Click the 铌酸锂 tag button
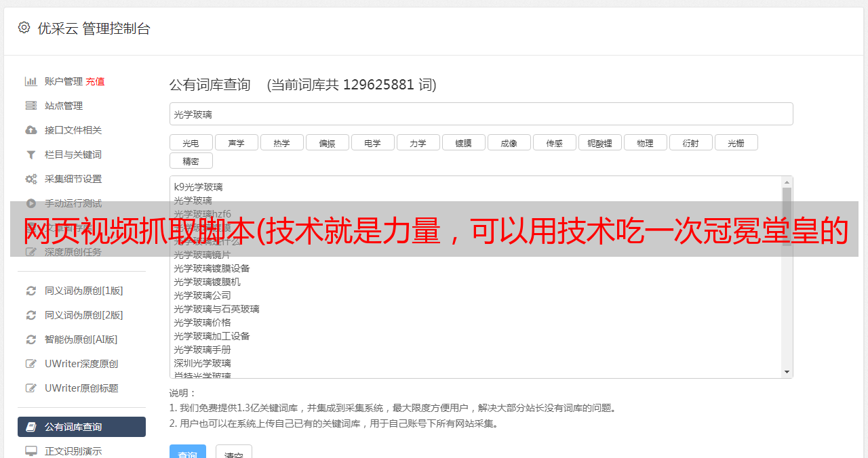Viewport: 868px width, 458px height. [599, 142]
